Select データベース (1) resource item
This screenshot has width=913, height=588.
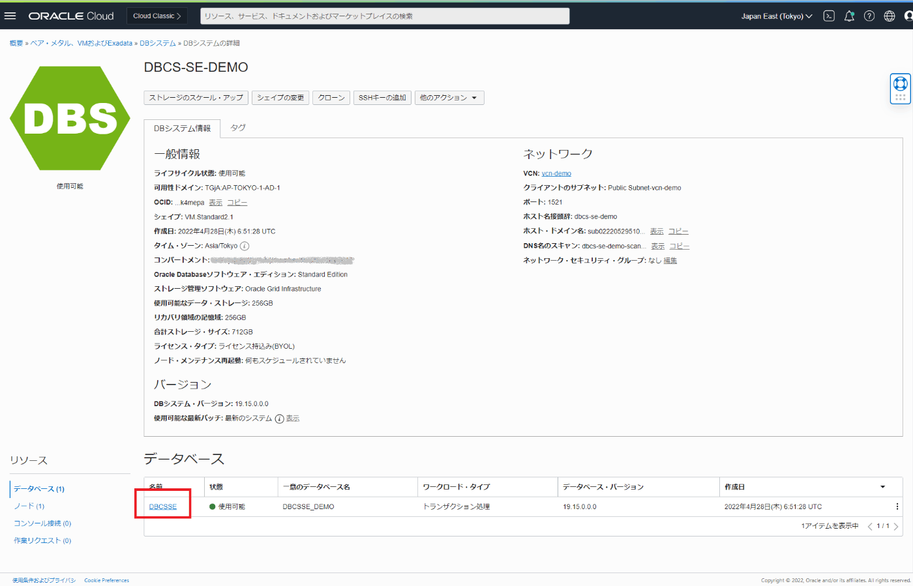click(x=39, y=489)
